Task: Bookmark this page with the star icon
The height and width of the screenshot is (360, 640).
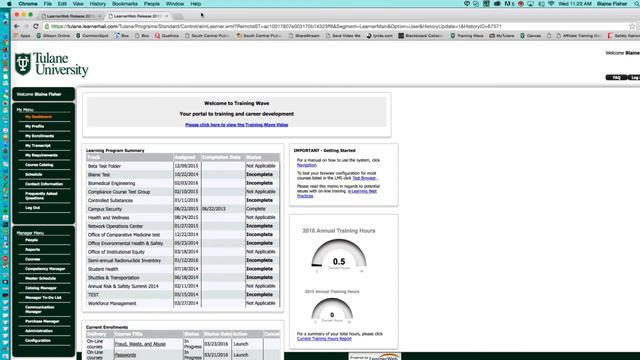Action: (x=632, y=26)
